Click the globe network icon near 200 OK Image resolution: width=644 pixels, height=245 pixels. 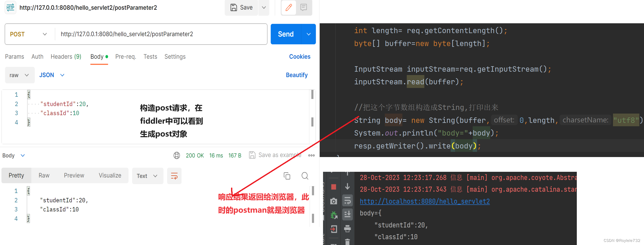pos(177,155)
